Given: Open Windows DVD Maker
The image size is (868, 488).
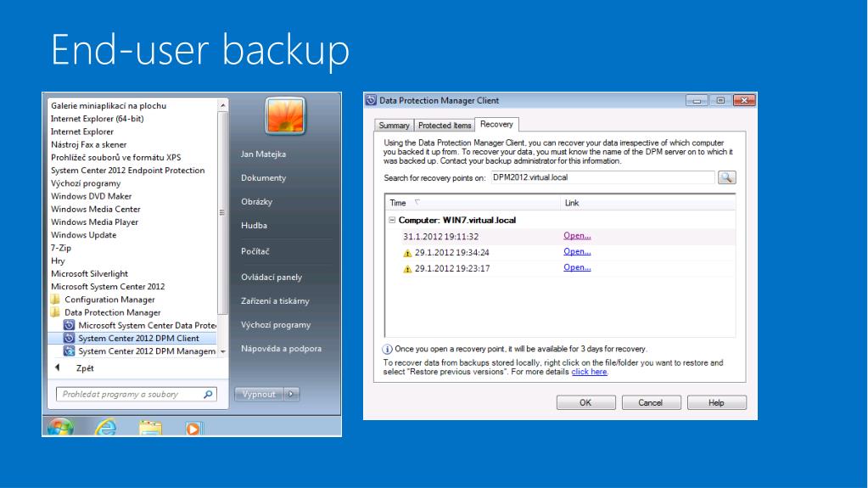Looking at the screenshot, I should (x=92, y=196).
